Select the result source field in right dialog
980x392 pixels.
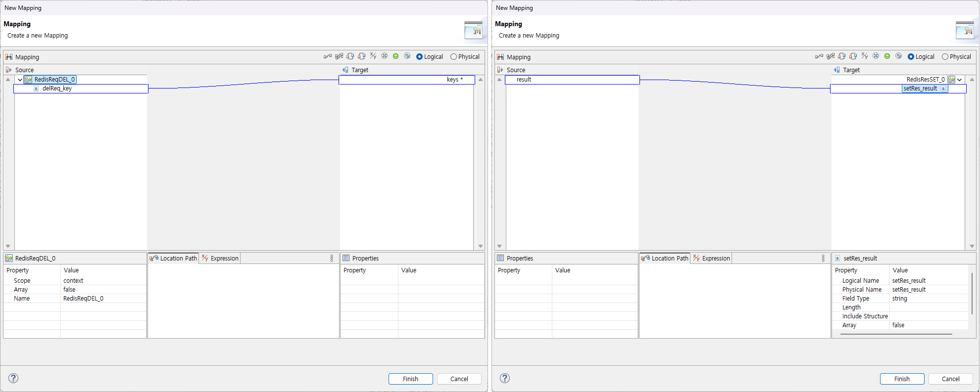(572, 80)
